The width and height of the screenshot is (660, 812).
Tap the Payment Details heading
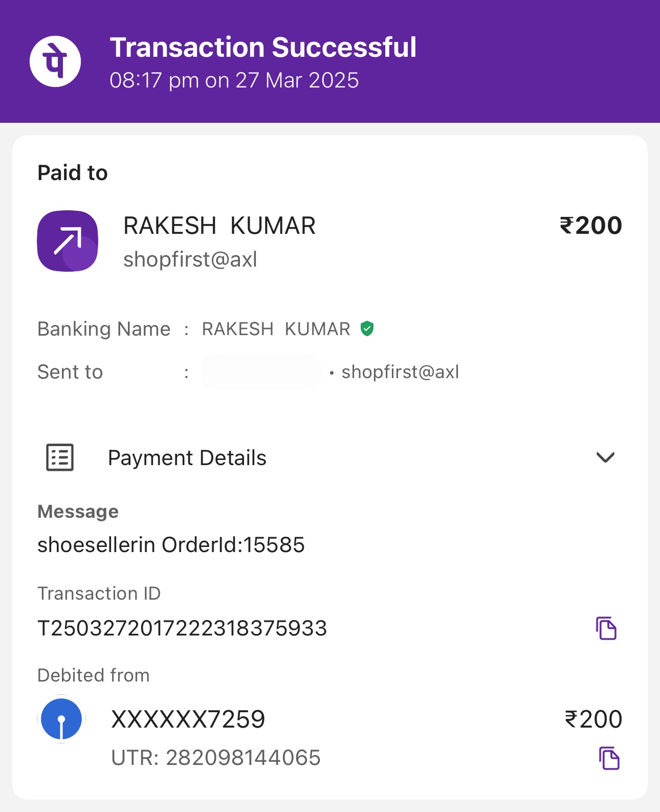(187, 458)
